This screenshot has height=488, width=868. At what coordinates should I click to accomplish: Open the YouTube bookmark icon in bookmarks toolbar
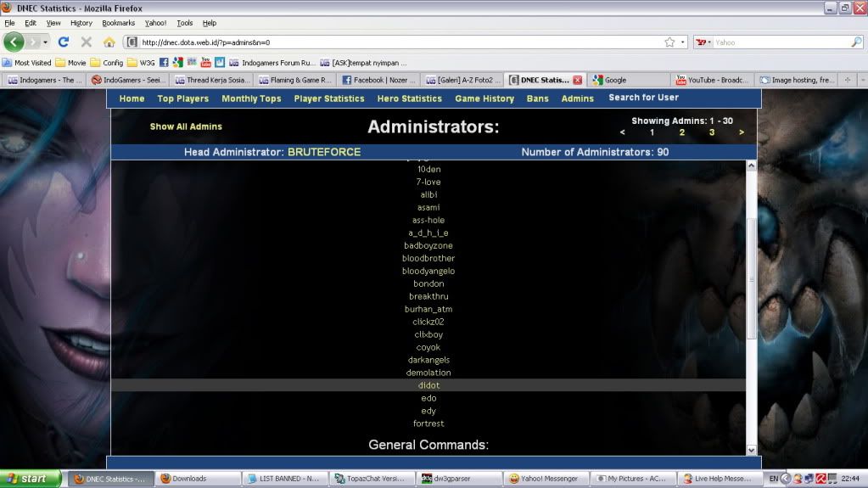click(x=206, y=63)
